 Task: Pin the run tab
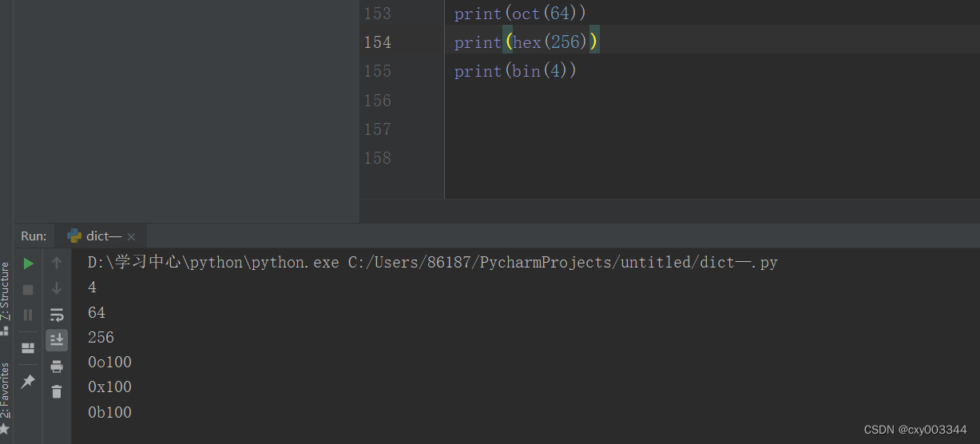(28, 382)
